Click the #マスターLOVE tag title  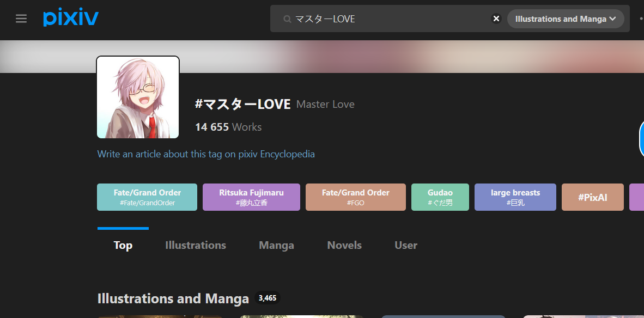pos(243,104)
